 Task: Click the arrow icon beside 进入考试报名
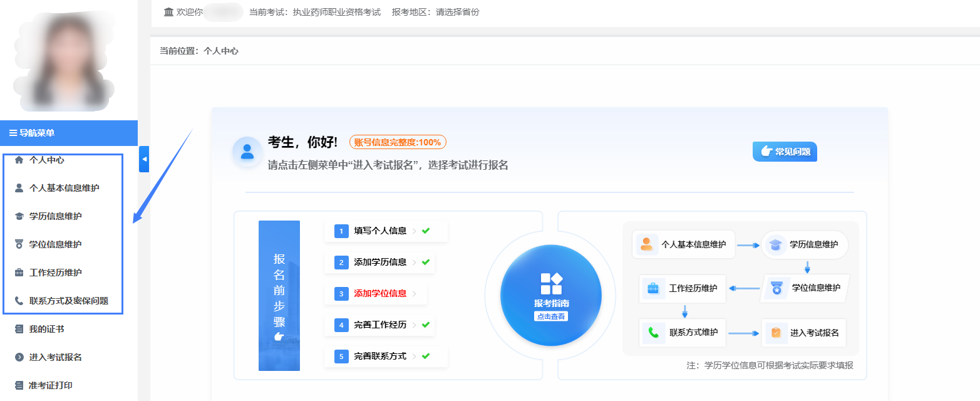pyautogui.click(x=19, y=357)
